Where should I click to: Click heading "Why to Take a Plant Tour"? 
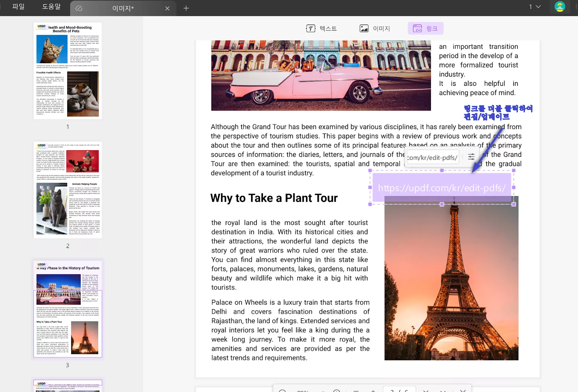pos(274,198)
